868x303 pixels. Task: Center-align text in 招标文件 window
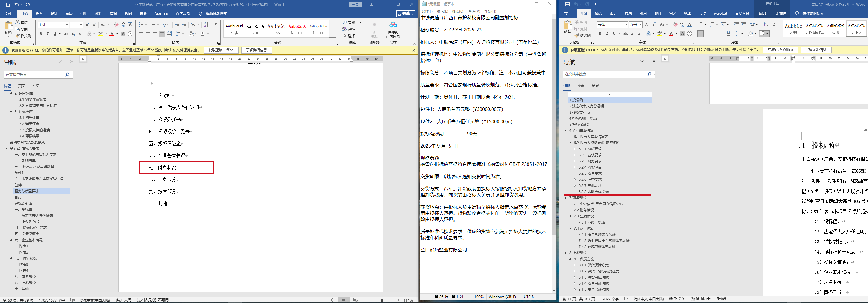click(x=148, y=34)
